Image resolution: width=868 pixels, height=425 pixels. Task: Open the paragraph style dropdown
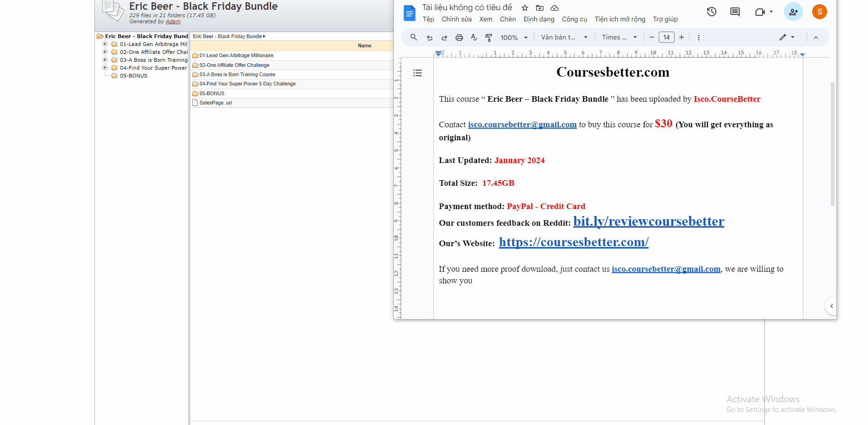(x=564, y=37)
